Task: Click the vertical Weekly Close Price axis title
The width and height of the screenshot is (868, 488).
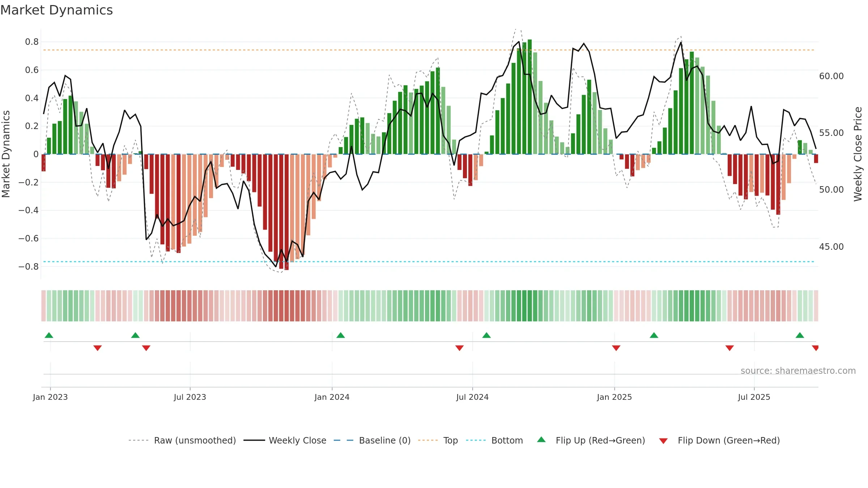Action: pos(858,154)
